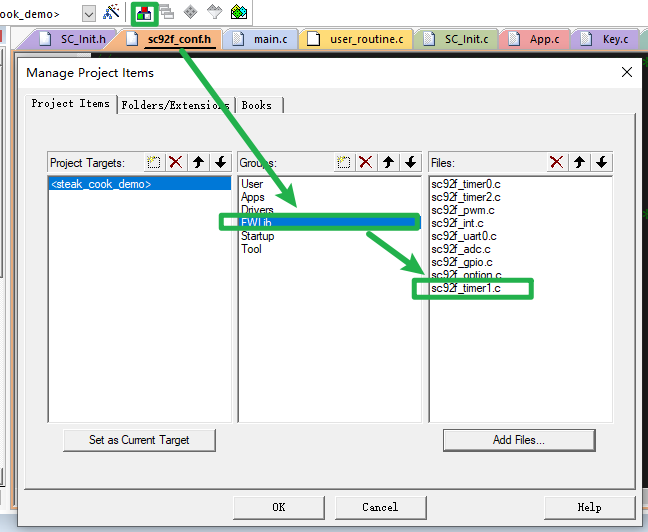Delete the selected group
Viewport: 648px width, 532px height.
click(x=366, y=162)
